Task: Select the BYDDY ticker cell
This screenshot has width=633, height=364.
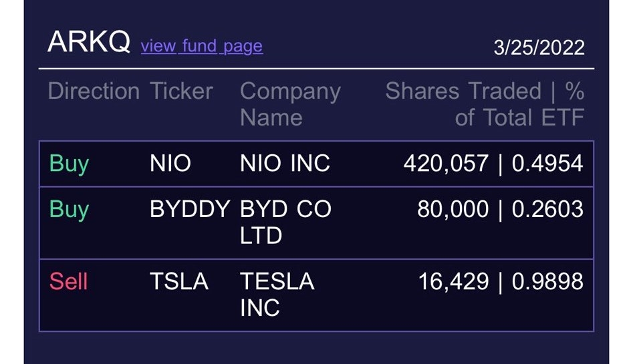Action: tap(190, 210)
